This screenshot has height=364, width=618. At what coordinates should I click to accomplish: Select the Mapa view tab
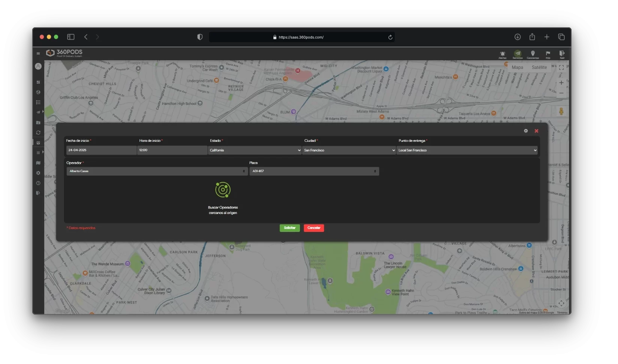pyautogui.click(x=517, y=67)
